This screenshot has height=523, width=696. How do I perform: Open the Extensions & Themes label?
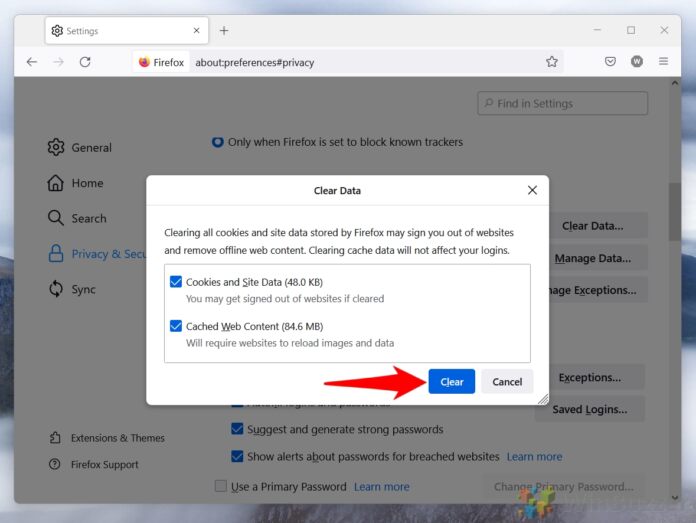[x=118, y=438]
